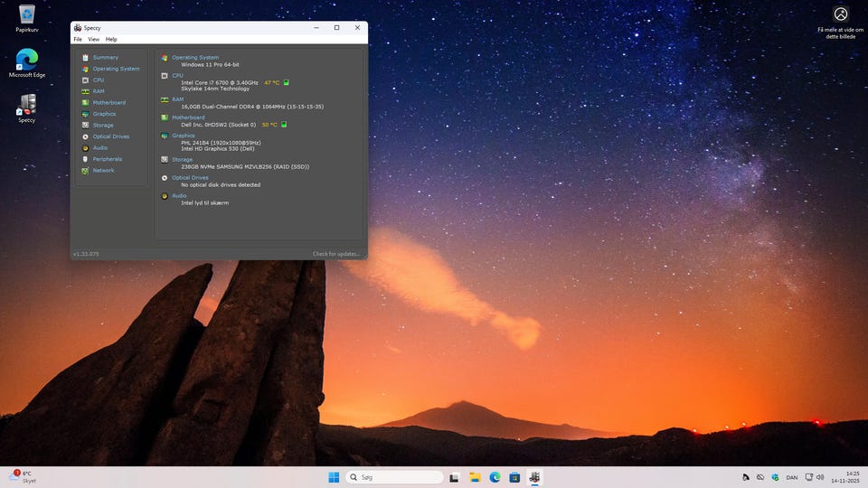Open the Audio sidebar item
The height and width of the screenshot is (488, 868).
99,148
